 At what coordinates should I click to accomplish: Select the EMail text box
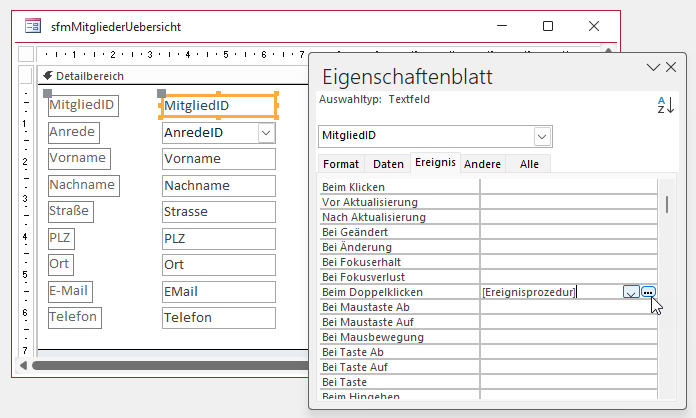coord(218,292)
